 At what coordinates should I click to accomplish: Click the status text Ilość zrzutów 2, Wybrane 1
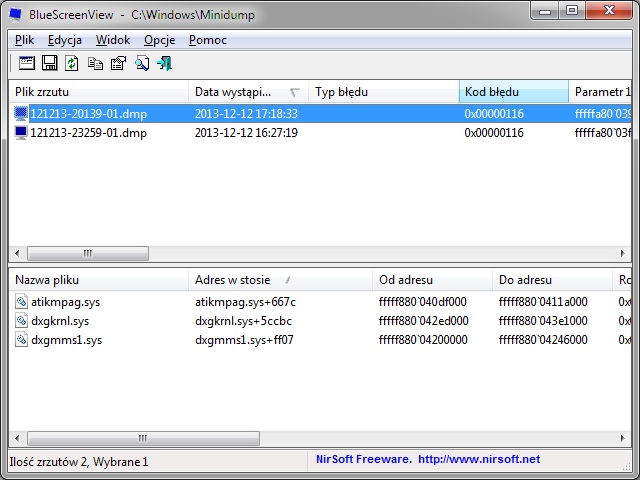tap(79, 462)
